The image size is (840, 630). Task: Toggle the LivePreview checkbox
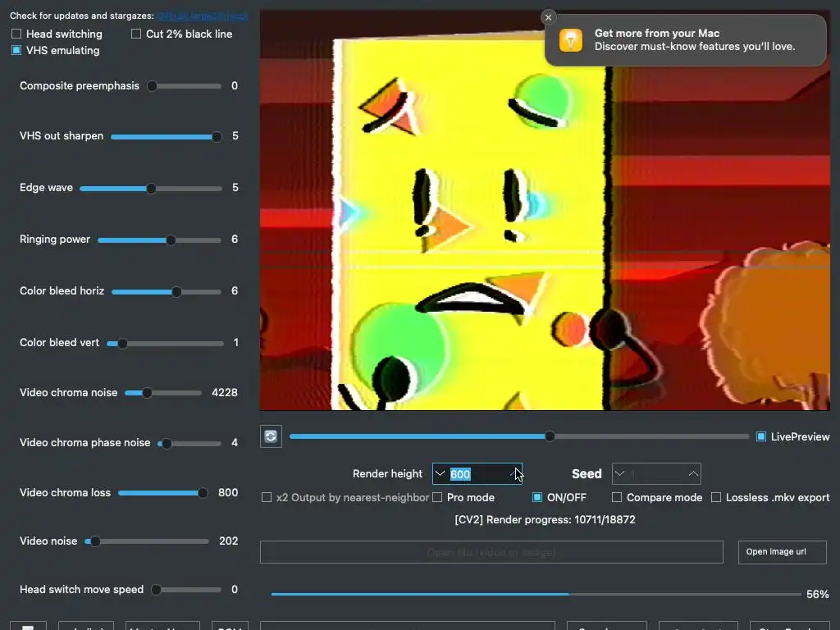click(x=760, y=436)
